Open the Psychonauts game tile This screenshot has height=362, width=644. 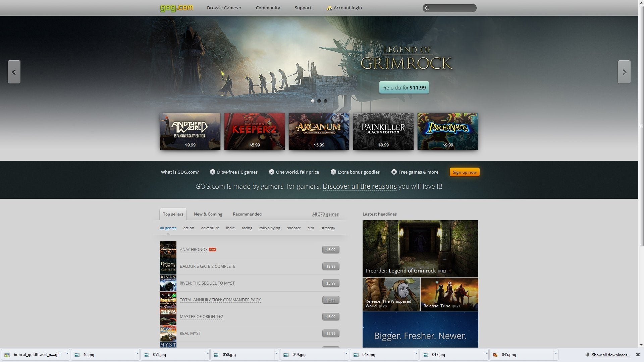(448, 131)
